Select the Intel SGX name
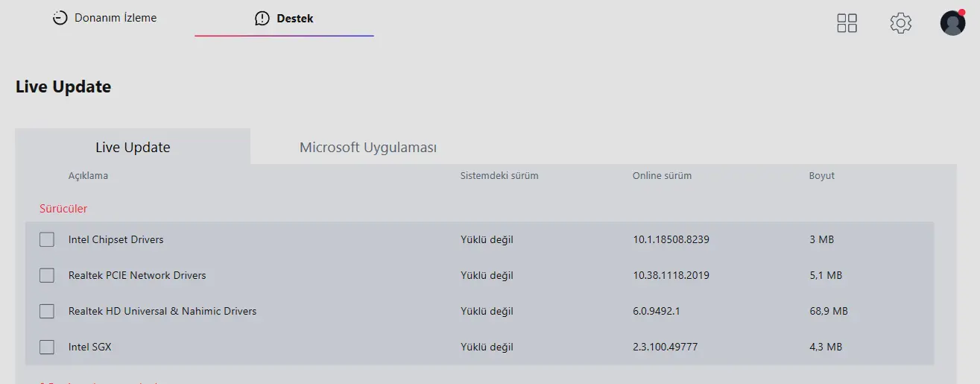Screen dimensions: 980x384 [x=89, y=347]
